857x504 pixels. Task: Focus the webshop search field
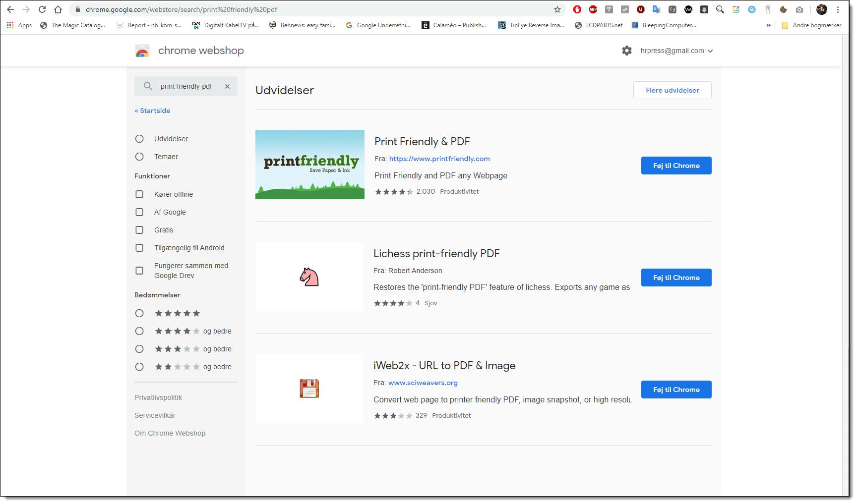[187, 86]
